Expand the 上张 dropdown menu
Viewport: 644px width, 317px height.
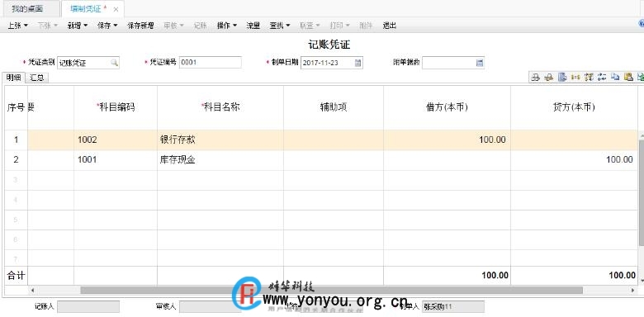17,26
